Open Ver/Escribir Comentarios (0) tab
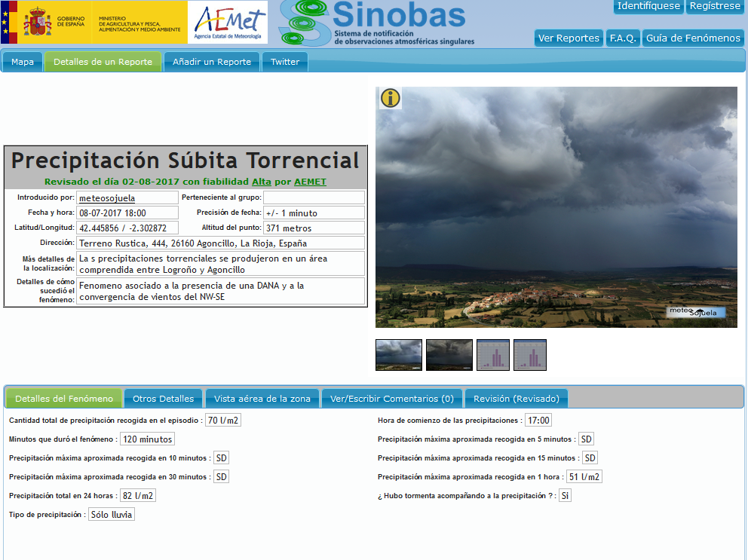748x560 pixels. (x=392, y=399)
